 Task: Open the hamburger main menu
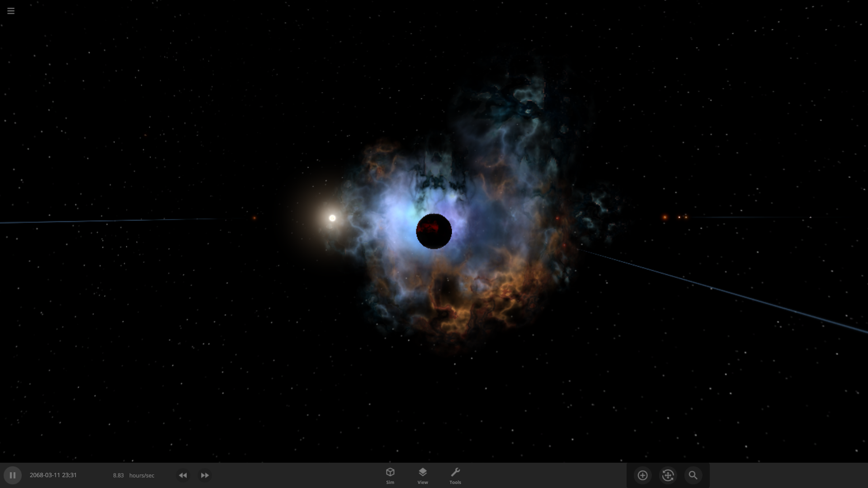coord(11,11)
